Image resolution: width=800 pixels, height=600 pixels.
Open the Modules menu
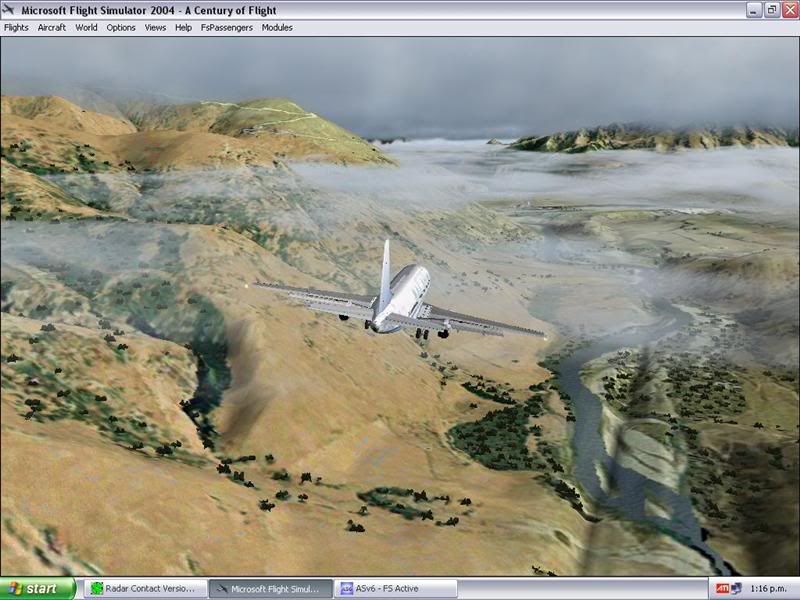coord(277,27)
